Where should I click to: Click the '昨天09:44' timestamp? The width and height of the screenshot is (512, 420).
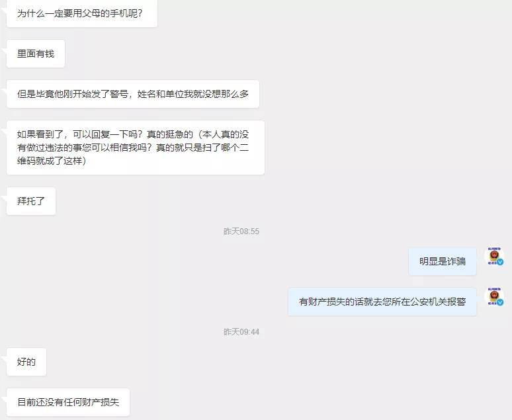[241, 332]
